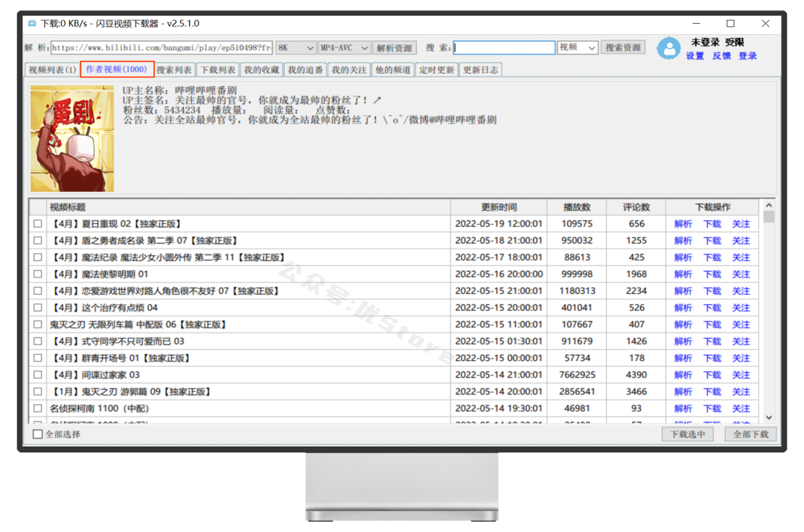
Task: Click the 解析资源 button
Action: [395, 48]
